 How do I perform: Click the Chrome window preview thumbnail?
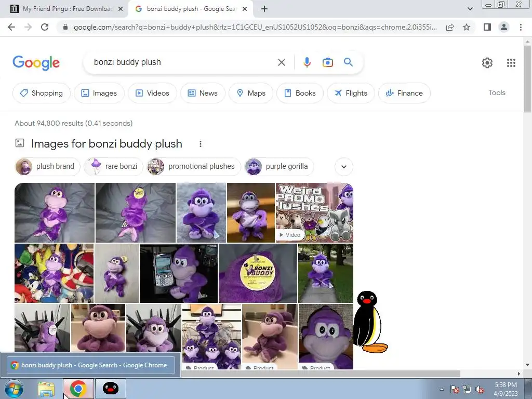point(91,365)
